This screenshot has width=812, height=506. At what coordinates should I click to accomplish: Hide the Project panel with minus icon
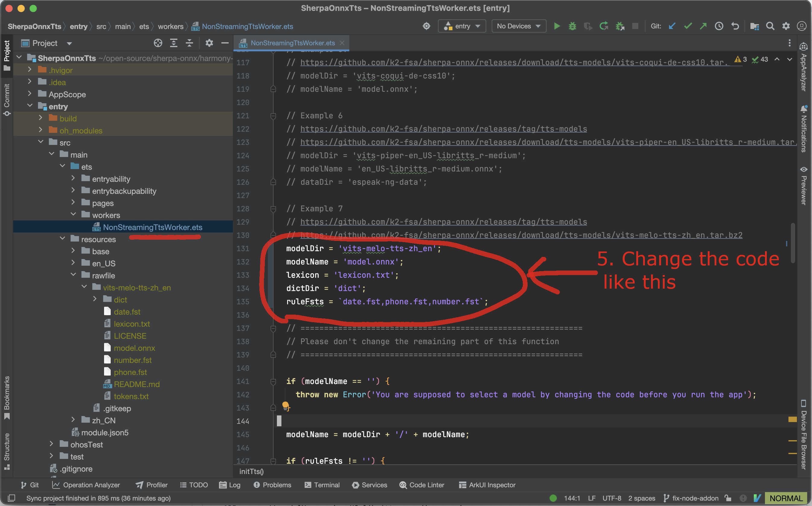[x=225, y=43]
